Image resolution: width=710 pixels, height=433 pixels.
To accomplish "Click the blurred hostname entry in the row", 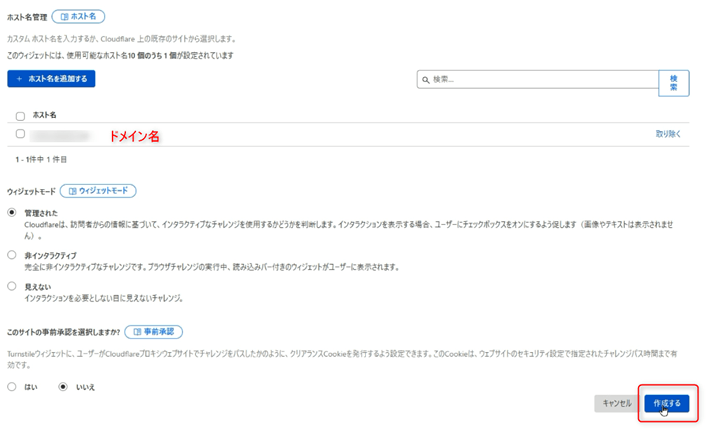I will pos(60,135).
